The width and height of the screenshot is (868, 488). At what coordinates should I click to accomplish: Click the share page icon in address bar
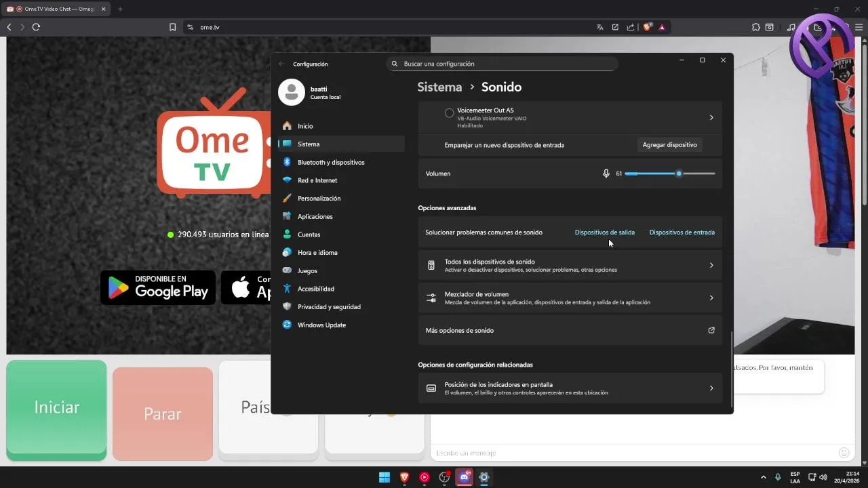(631, 27)
